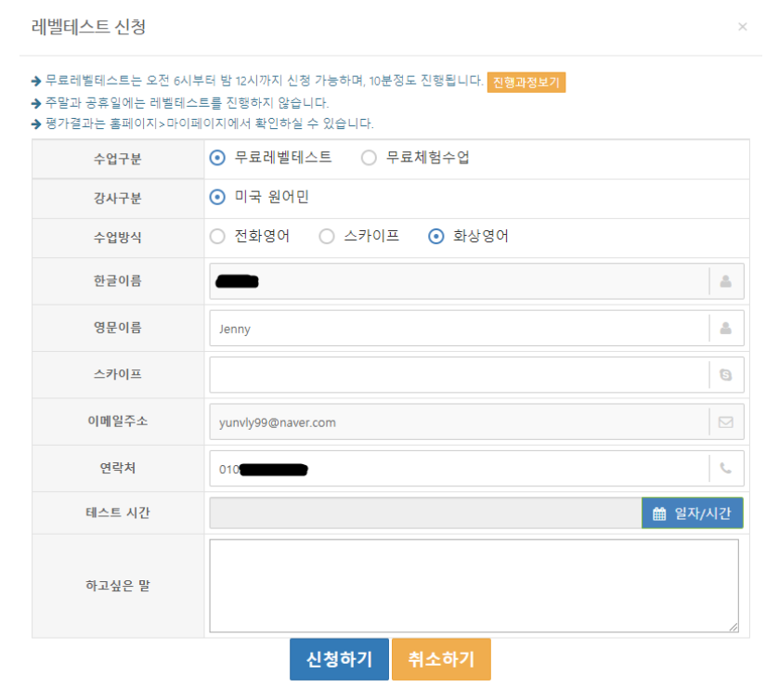
Task: Click the envelope icon in email row
Action: (726, 422)
